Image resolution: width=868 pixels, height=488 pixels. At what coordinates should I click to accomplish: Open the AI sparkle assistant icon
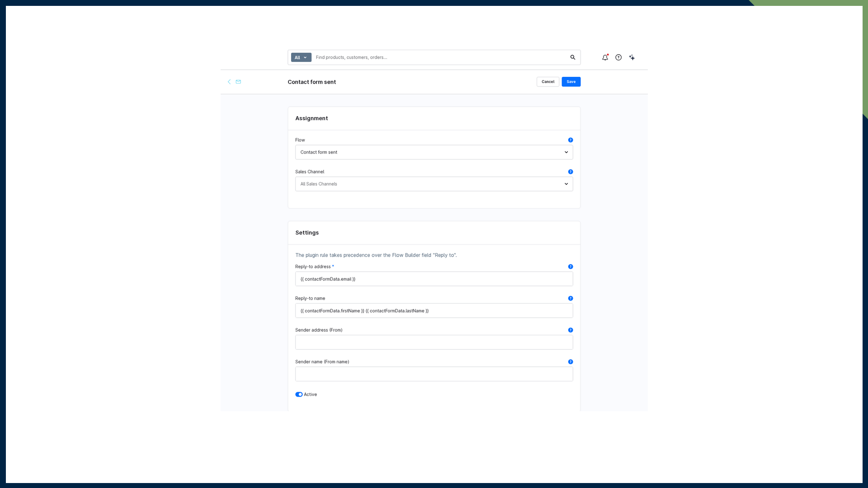point(632,57)
